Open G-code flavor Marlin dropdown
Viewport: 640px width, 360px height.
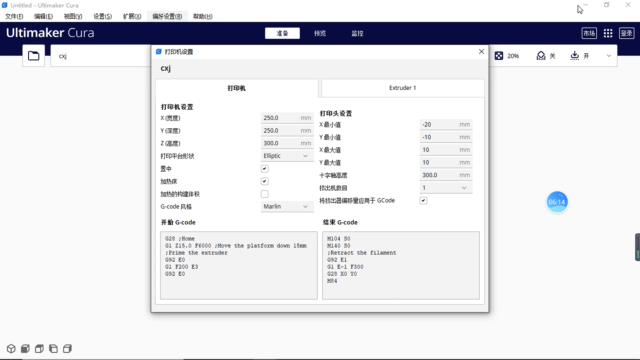click(x=287, y=207)
